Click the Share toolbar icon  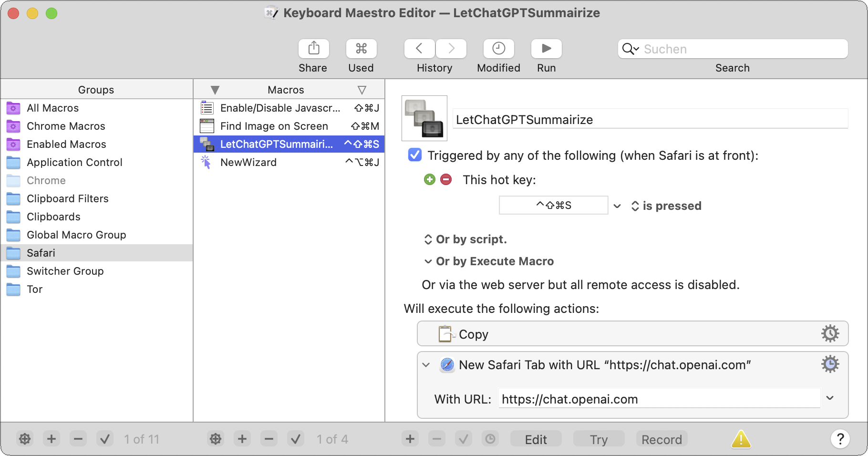(313, 49)
